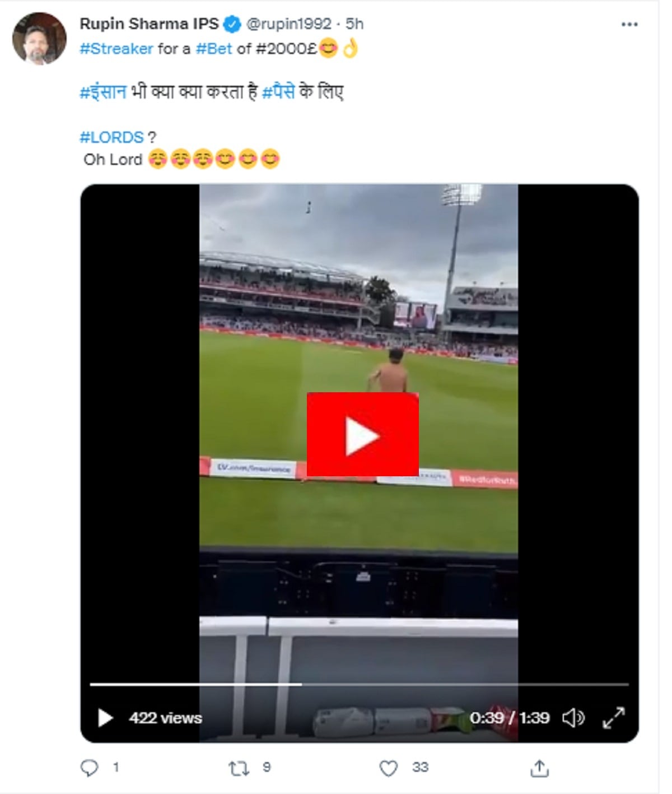
Task: Play the video with the red play button
Action: pyautogui.click(x=362, y=434)
